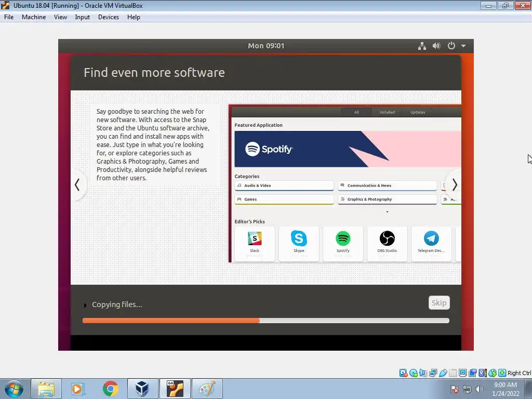Switch to the Installed tab in slide
The image size is (532, 399).
387,112
